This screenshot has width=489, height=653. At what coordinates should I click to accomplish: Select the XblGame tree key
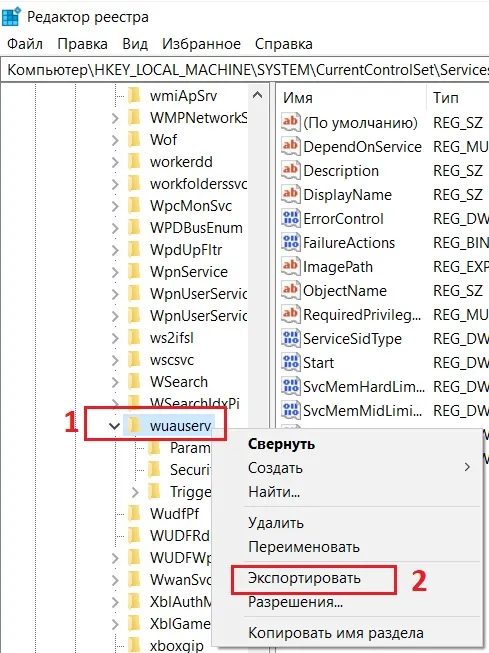[180, 624]
